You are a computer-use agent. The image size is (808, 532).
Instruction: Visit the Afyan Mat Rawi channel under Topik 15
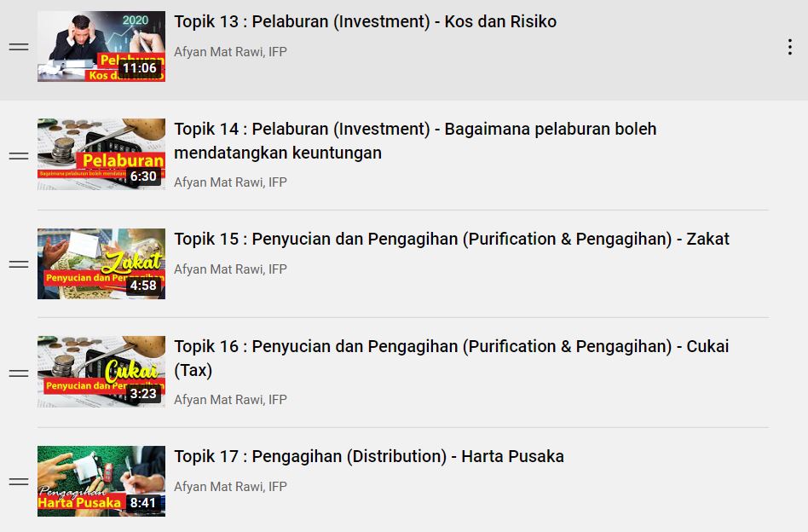(230, 269)
